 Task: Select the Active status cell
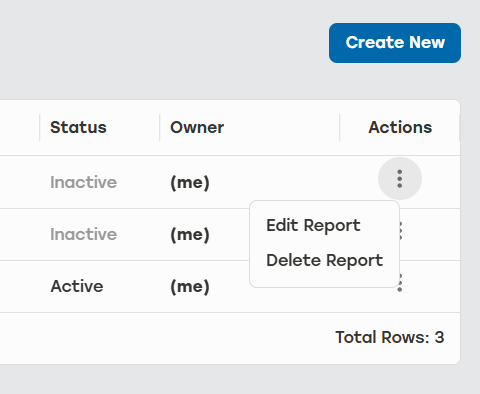click(x=77, y=286)
